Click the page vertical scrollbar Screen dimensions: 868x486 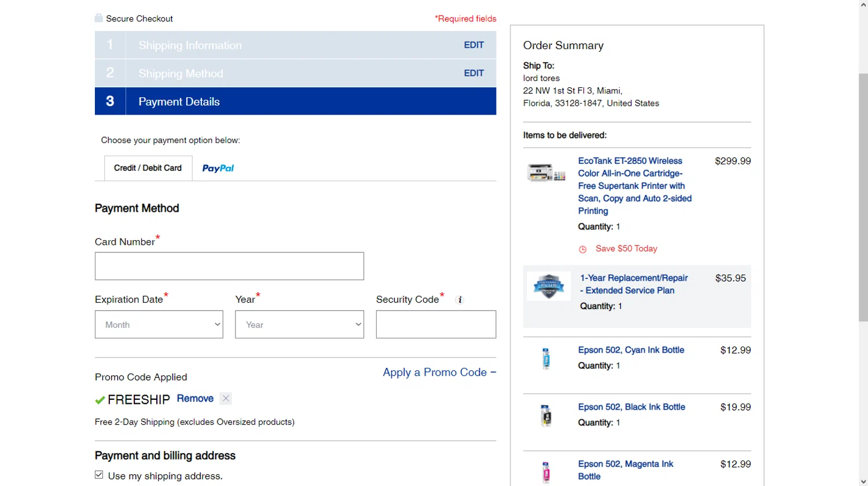click(863, 197)
